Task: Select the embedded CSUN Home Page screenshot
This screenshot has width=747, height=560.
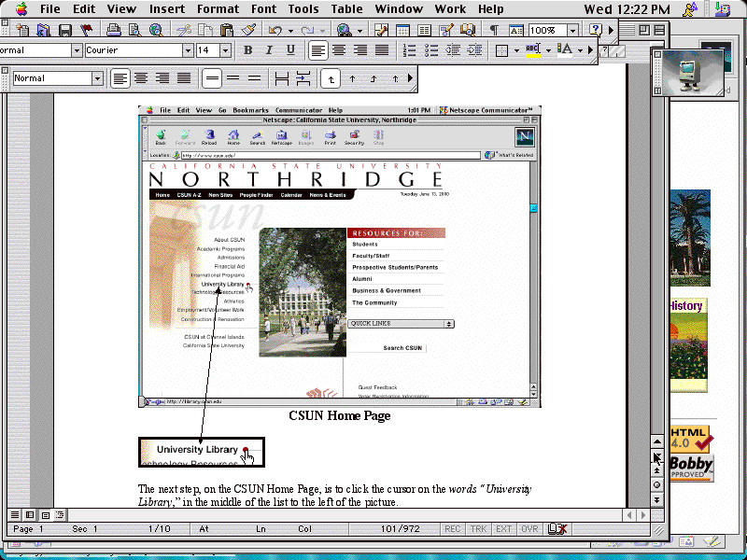Action: click(340, 257)
